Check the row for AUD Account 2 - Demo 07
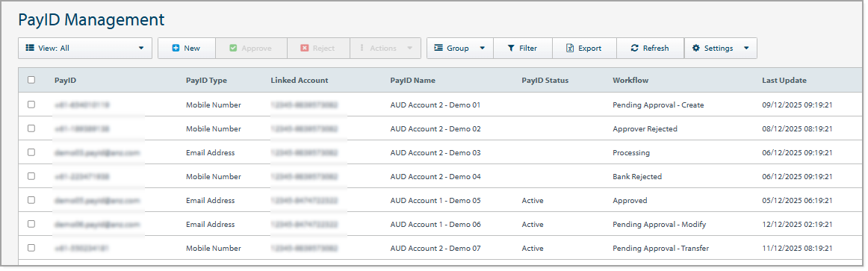 pos(31,248)
